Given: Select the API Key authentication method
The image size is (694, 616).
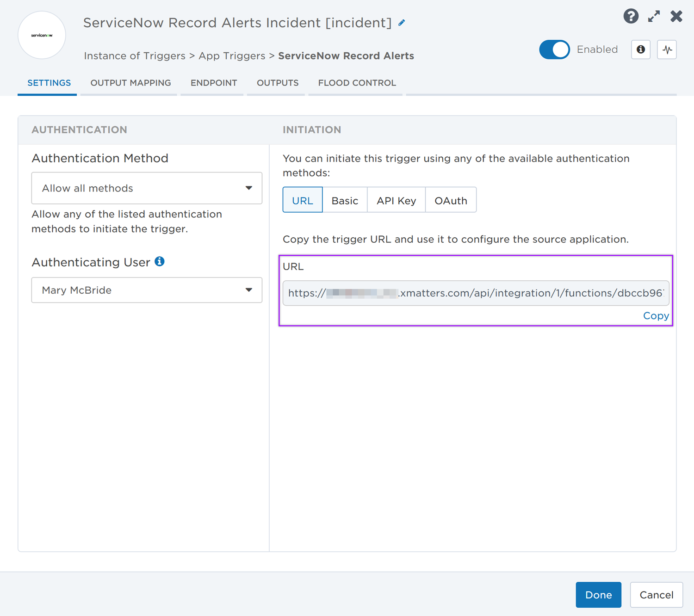Looking at the screenshot, I should (x=396, y=200).
